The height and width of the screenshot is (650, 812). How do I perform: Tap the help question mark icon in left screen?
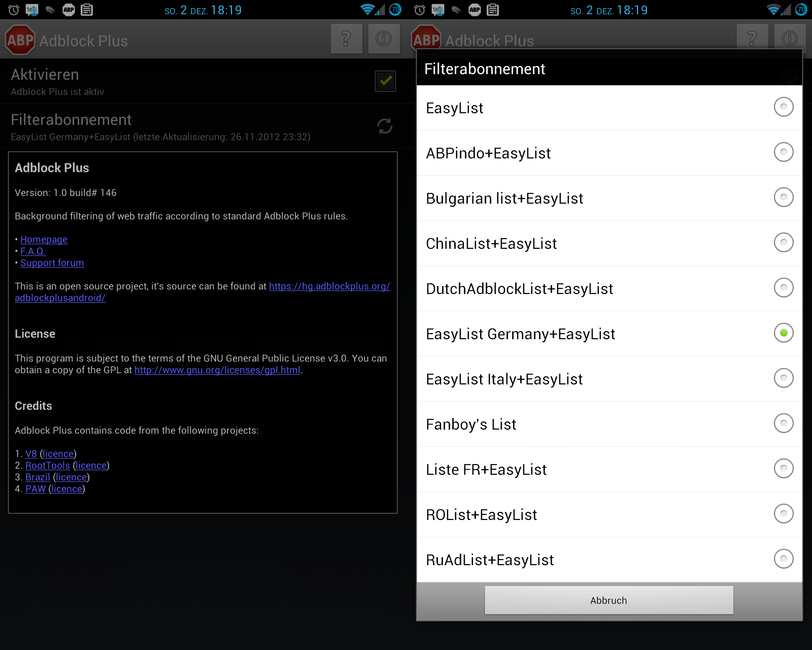tap(346, 39)
